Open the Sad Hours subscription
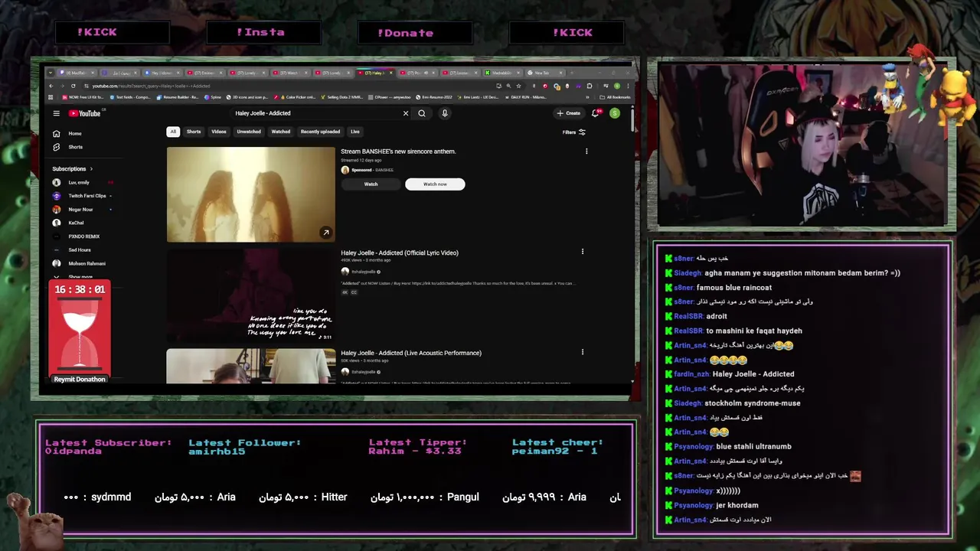980x551 pixels. pos(79,249)
